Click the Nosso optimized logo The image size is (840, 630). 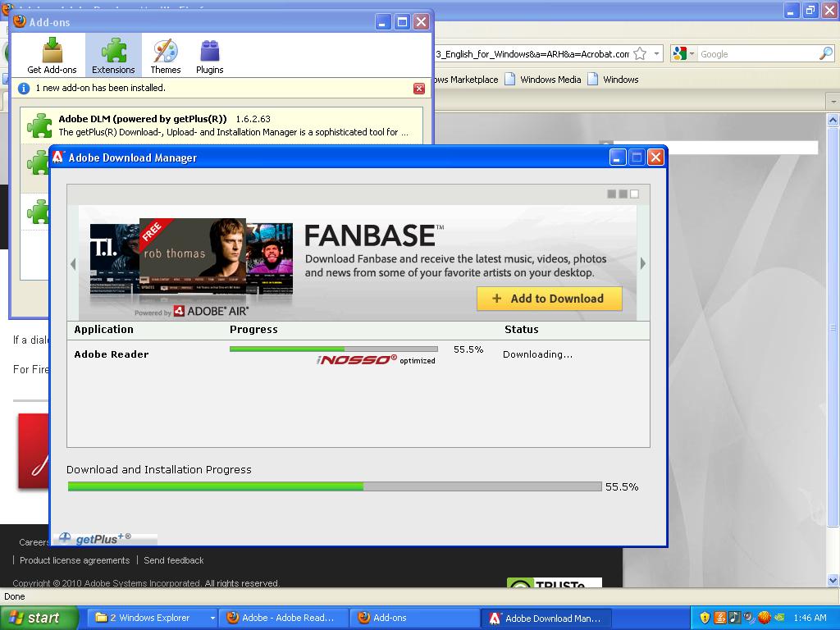(376, 360)
